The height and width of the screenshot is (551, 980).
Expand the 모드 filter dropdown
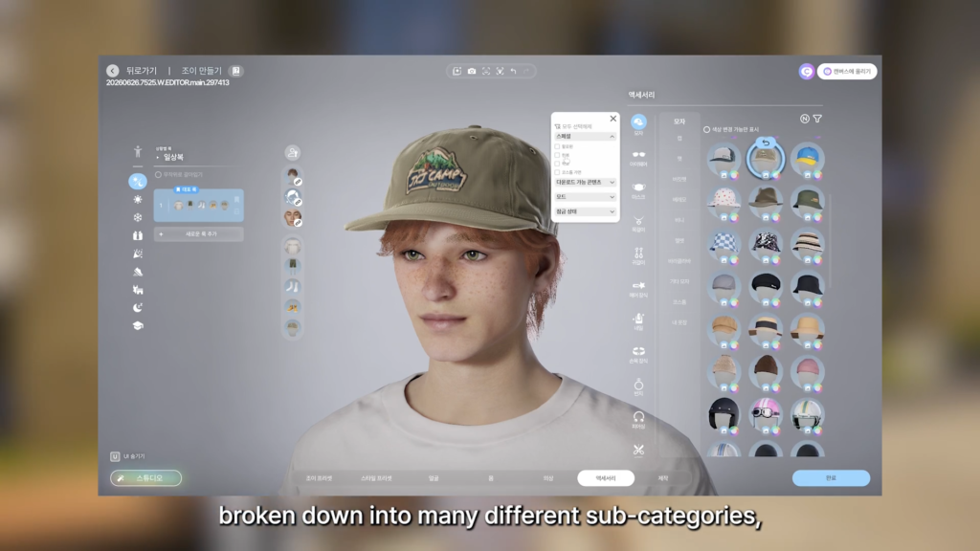click(585, 197)
